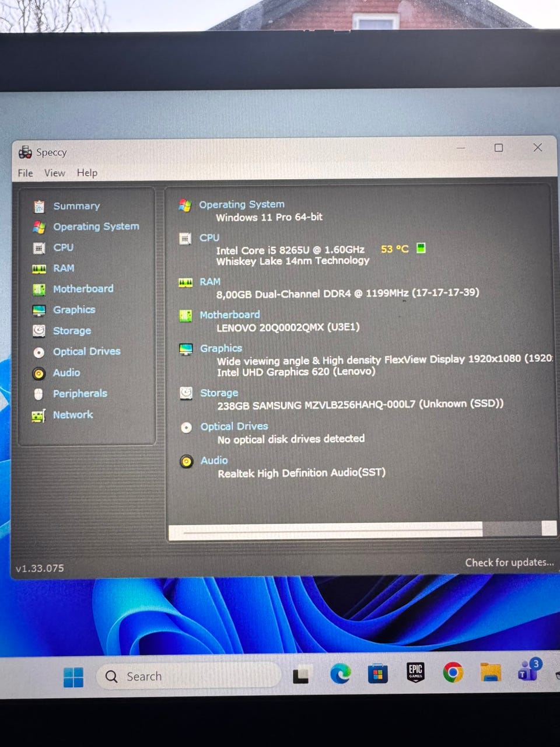Select the Graphics monitor icon in sidebar
The image size is (560, 747).
click(39, 310)
